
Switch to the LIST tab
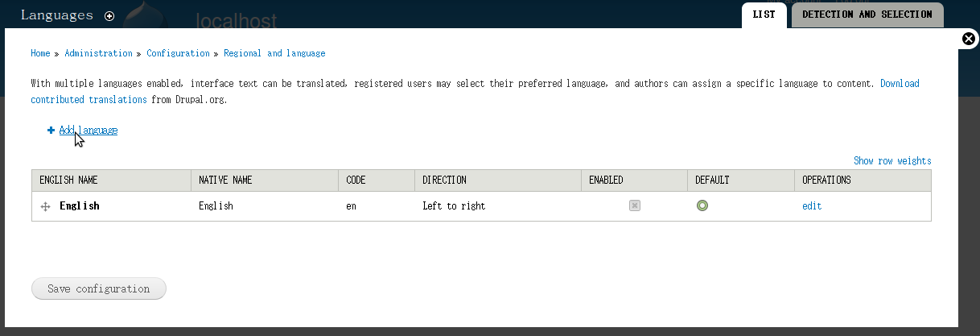tap(764, 15)
